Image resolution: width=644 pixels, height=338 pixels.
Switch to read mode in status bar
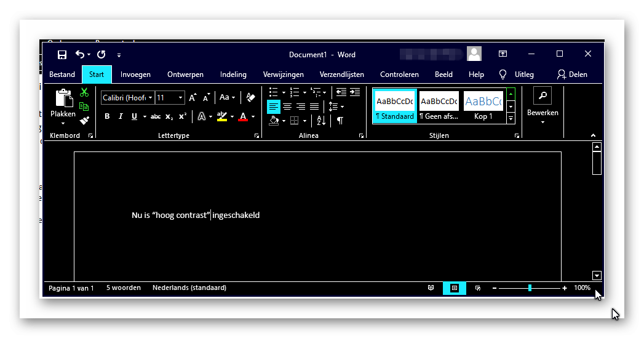click(x=431, y=288)
